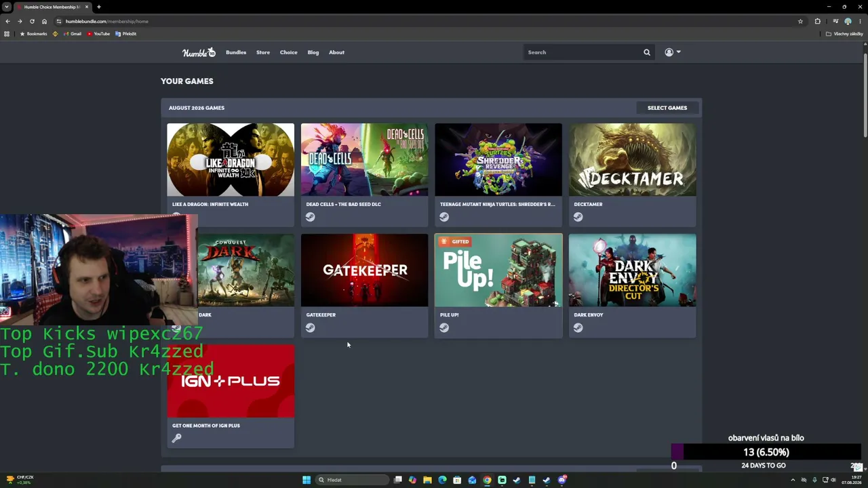The width and height of the screenshot is (868, 488).
Task: Open the Pile Up! game thumbnail
Action: tap(498, 270)
